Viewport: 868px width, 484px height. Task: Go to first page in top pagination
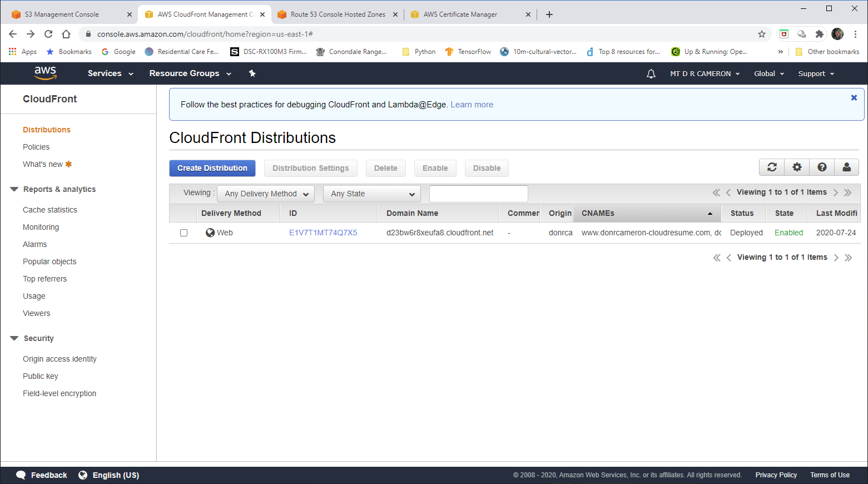(x=716, y=192)
